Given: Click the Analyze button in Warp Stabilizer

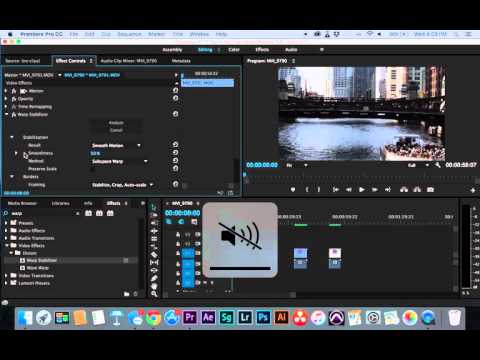Looking at the screenshot, I should click(116, 123).
